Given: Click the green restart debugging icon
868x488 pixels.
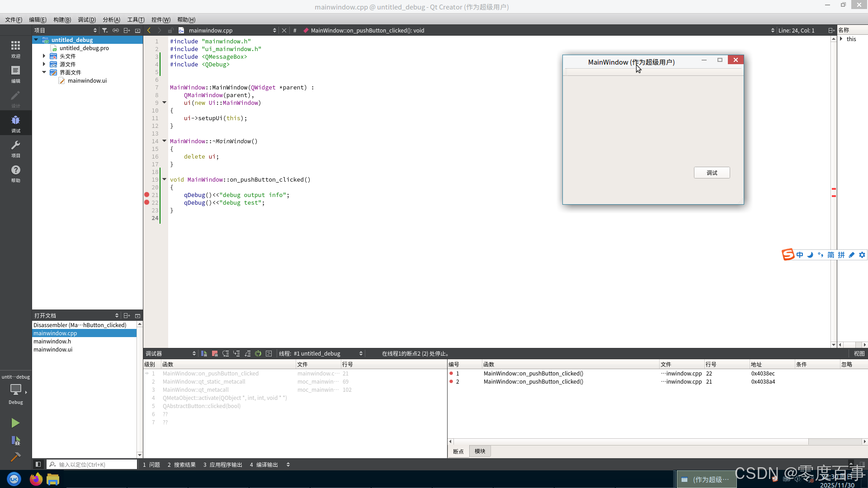Looking at the screenshot, I should point(258,353).
